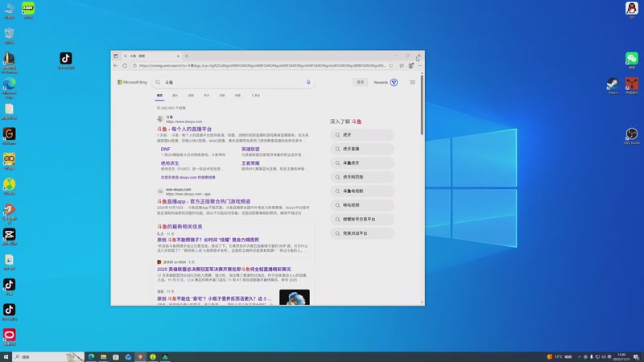
Task: View site info via the address bar lock icon
Action: pos(134,66)
